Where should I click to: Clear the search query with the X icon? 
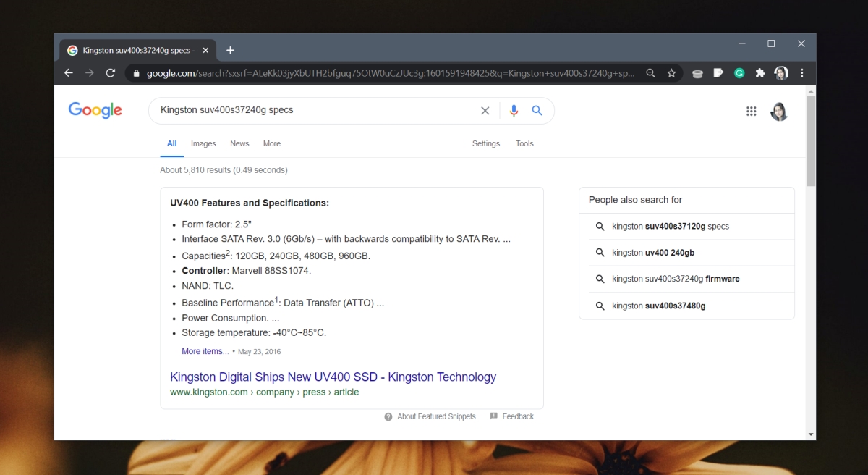point(485,109)
